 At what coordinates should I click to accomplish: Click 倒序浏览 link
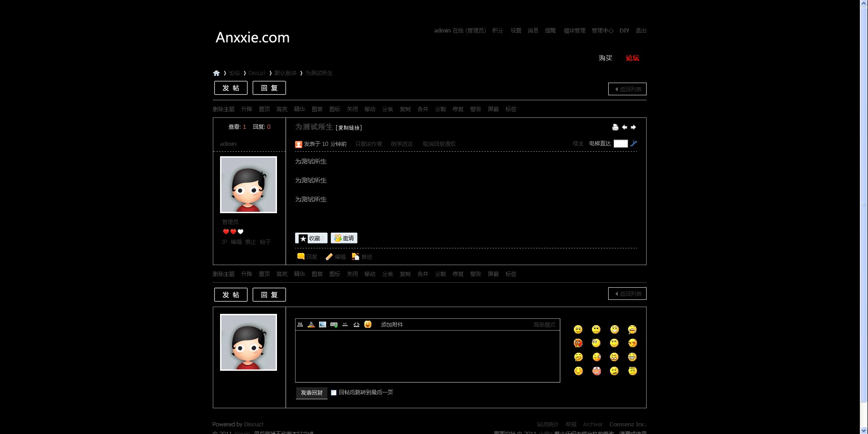pos(402,144)
